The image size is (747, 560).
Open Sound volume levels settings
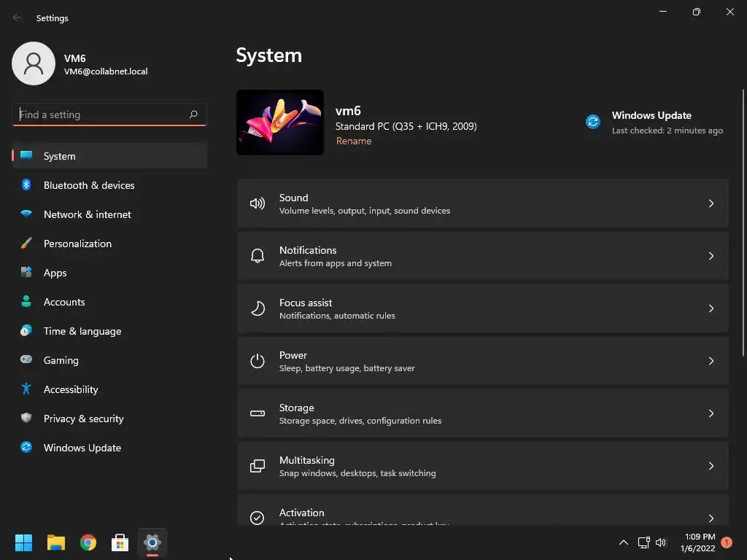(483, 204)
